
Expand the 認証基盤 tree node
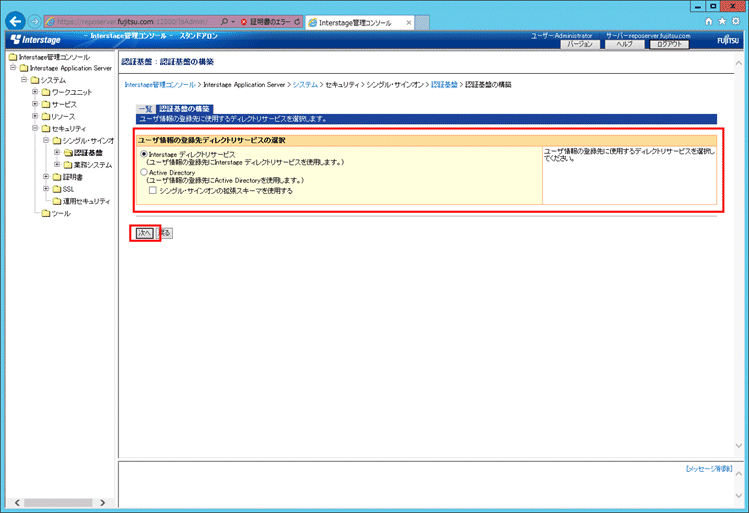pos(57,152)
